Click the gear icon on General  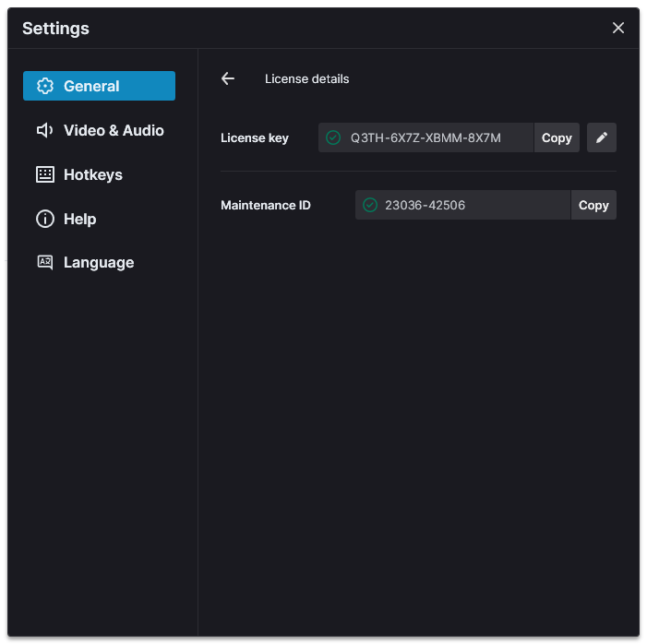click(45, 86)
